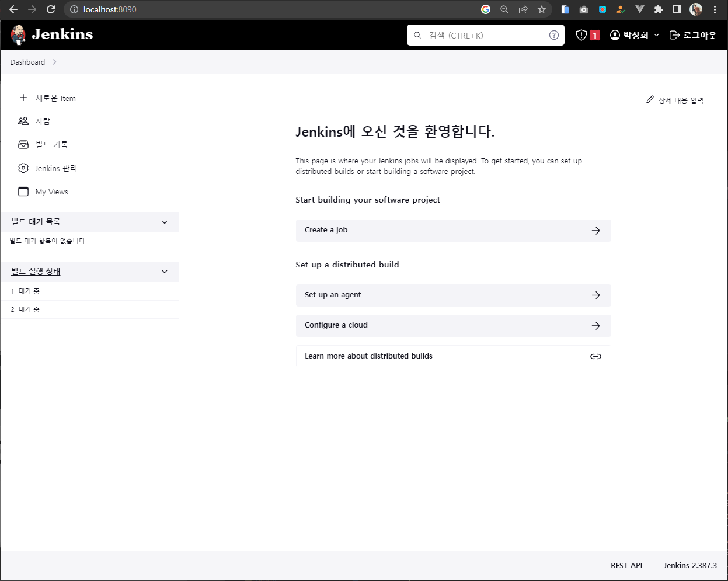Open the Chrome three-dot menu
728x581 pixels.
coord(715,9)
